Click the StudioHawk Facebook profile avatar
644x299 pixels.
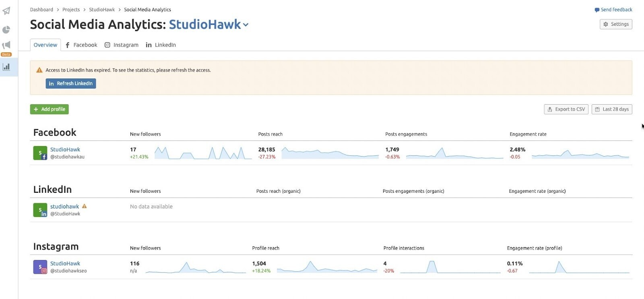point(40,153)
